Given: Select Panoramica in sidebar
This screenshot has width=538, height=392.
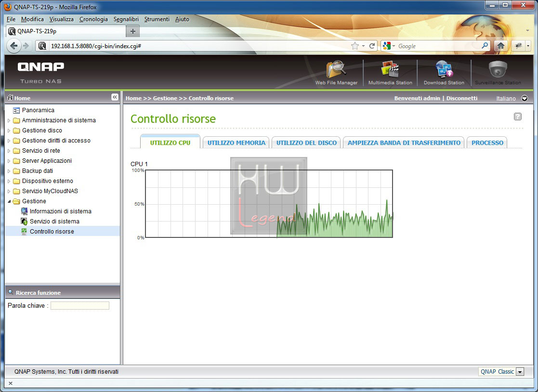Looking at the screenshot, I should (38, 110).
